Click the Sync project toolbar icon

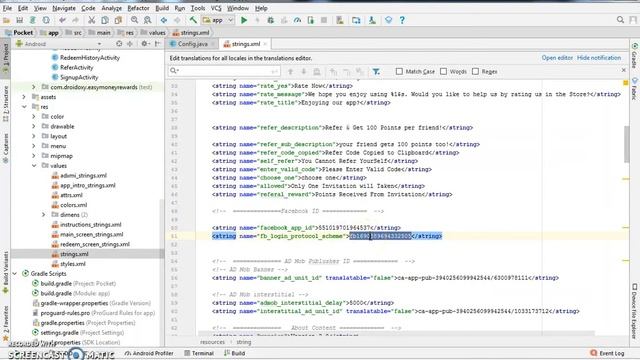tap(33, 20)
